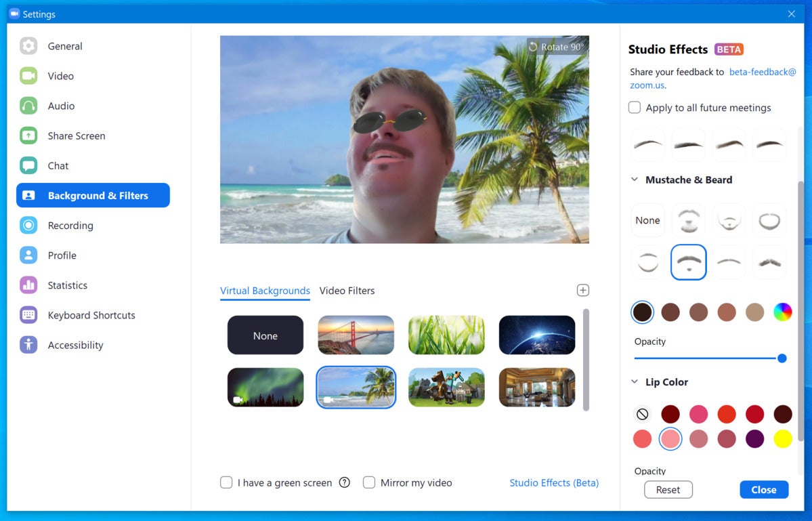The image size is (812, 521).
Task: Close the Settings window
Action: (x=791, y=14)
